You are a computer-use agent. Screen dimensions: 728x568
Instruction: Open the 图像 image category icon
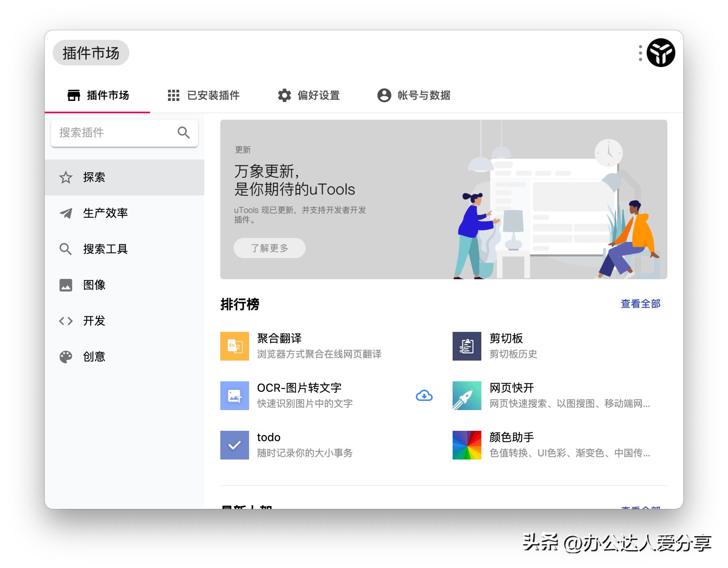click(66, 285)
